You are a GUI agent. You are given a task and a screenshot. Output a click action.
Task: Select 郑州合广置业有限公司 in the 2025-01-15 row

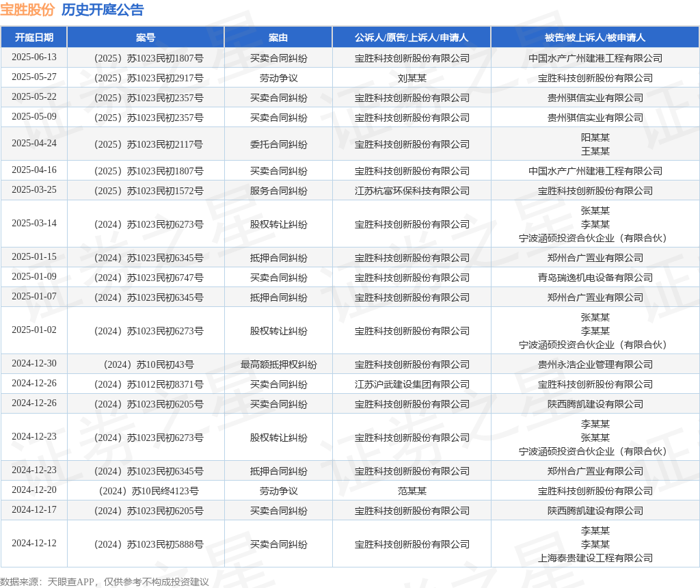(595, 258)
